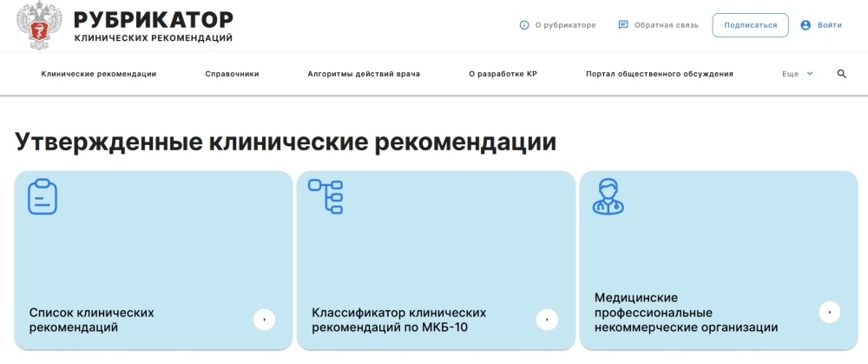Click the user avatar icon beside Войти

coord(806,25)
